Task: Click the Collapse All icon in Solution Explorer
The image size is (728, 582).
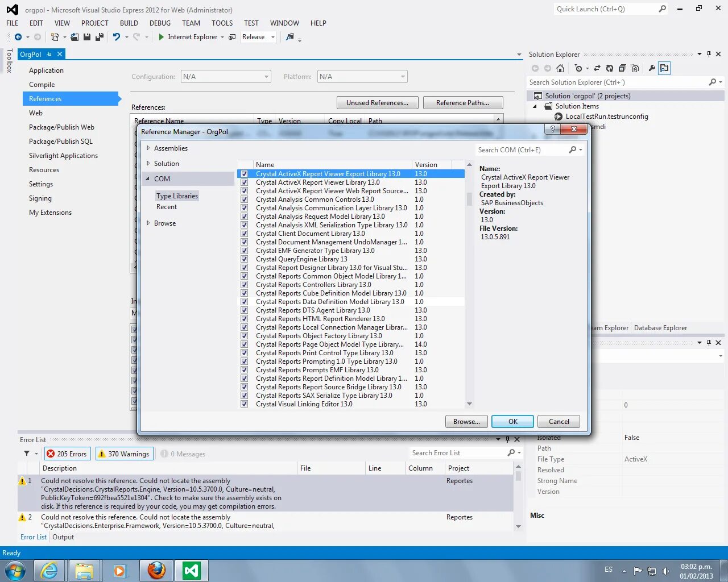Action: 622,68
